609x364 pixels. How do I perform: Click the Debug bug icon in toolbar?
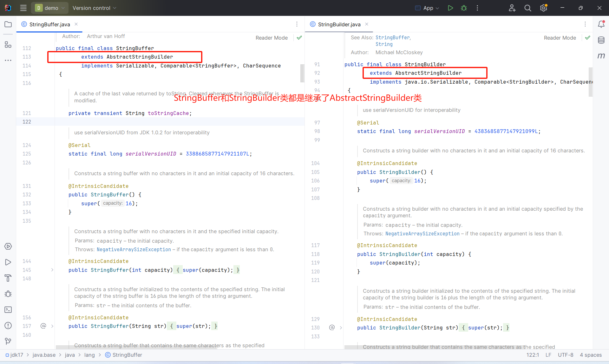pos(464,8)
